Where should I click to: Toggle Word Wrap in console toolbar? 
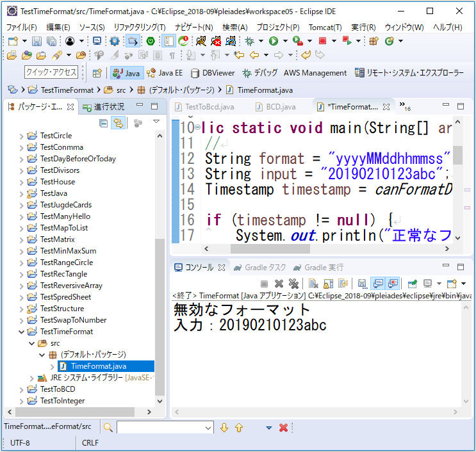coord(343,284)
